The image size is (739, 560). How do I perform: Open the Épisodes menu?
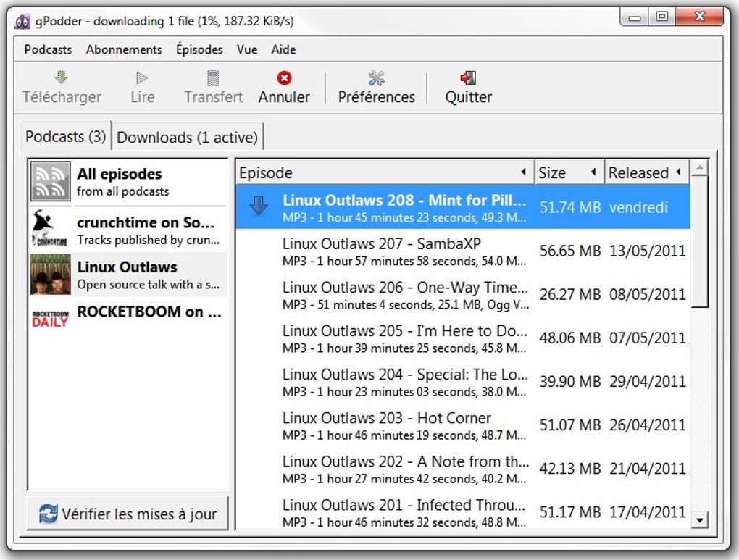pos(199,49)
